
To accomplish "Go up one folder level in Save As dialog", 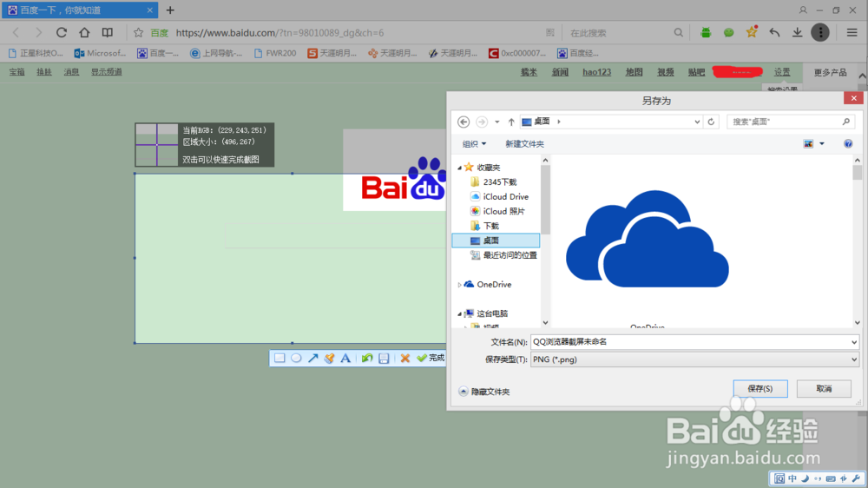I will (x=511, y=122).
